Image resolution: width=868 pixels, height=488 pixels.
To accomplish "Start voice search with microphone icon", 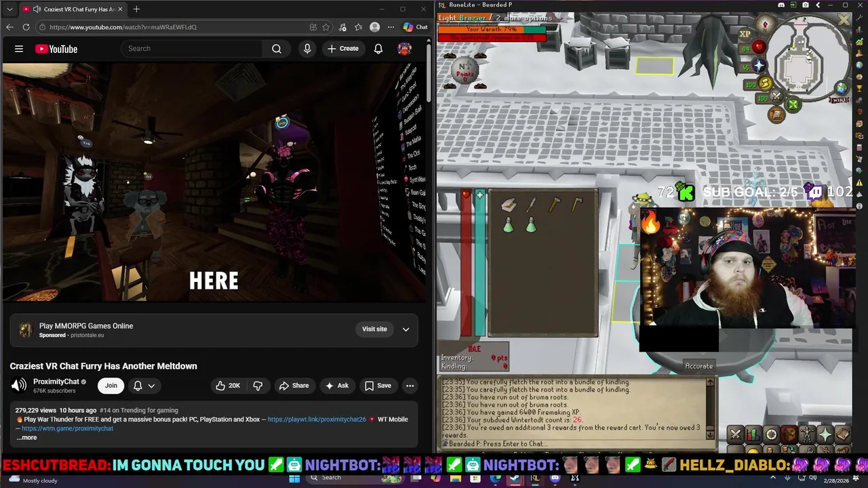I will tap(307, 49).
